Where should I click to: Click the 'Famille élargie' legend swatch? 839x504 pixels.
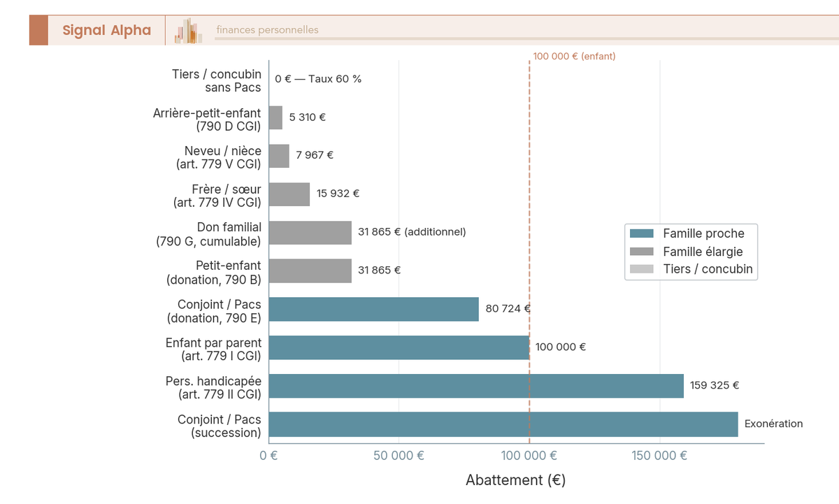click(x=641, y=252)
